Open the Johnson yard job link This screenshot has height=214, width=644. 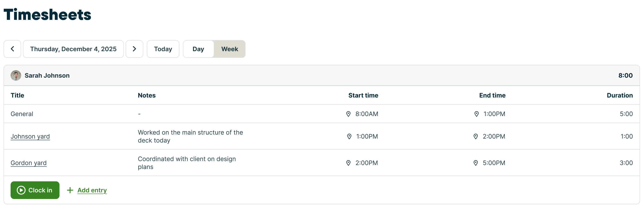[30, 137]
